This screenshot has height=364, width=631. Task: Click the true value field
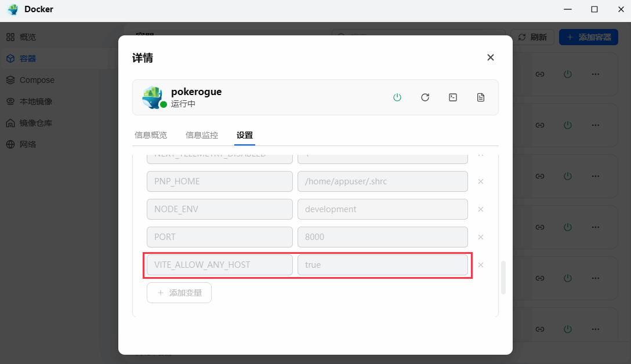383,265
